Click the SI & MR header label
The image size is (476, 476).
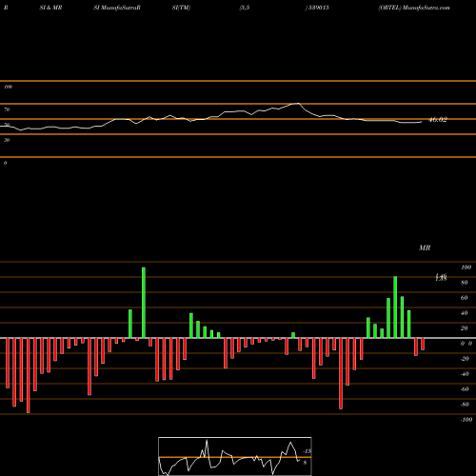pyautogui.click(x=50, y=8)
